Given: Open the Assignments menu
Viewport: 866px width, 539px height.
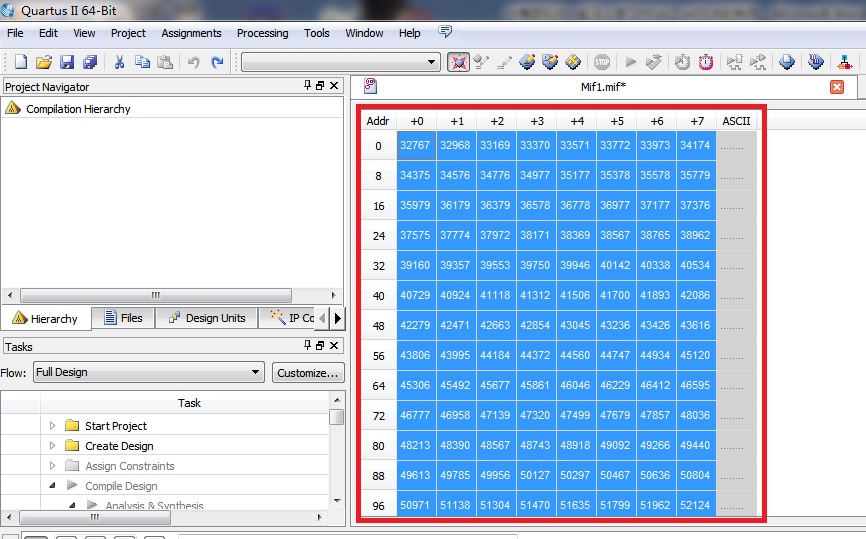Looking at the screenshot, I should click(191, 33).
